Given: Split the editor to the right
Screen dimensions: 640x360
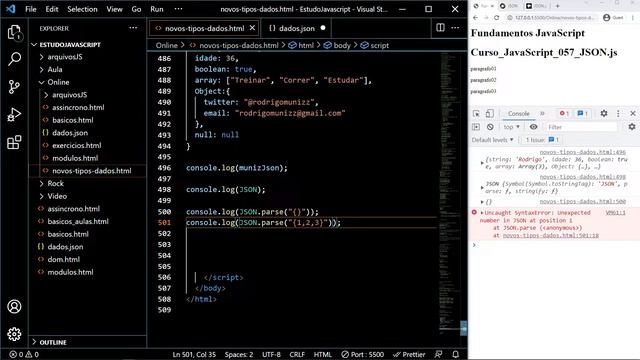Looking at the screenshot, I should [440, 28].
